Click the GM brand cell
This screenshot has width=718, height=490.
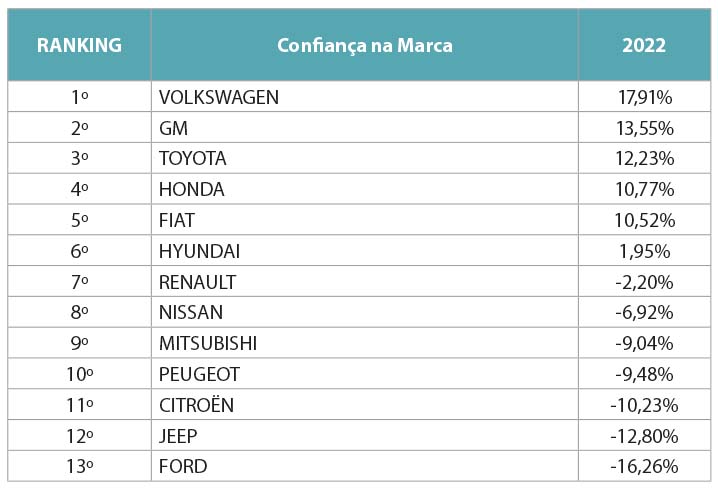173,128
